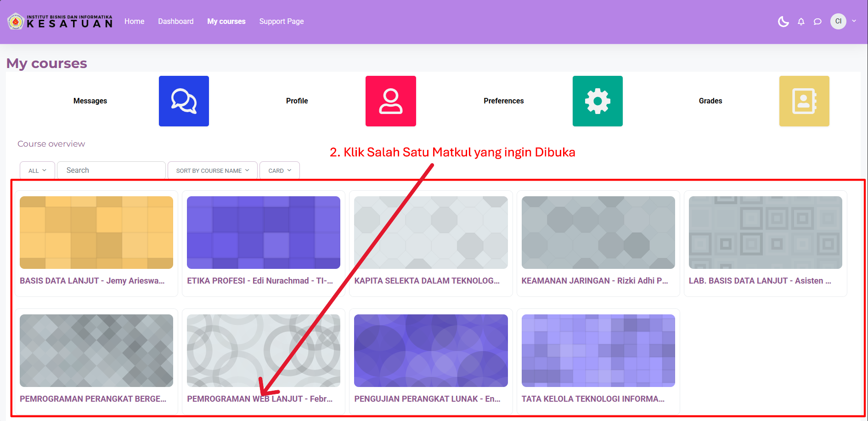
Task: Expand the Card view dropdown
Action: (x=279, y=171)
